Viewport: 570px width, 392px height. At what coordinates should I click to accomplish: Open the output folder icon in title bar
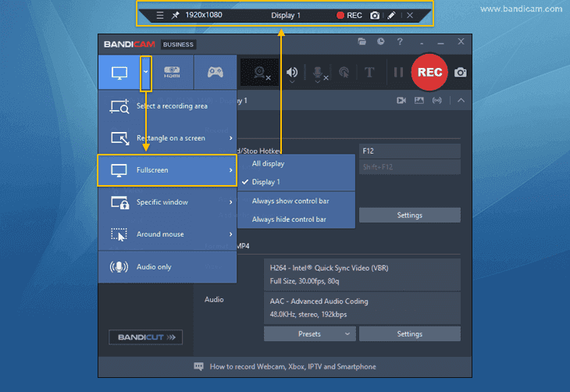(x=362, y=41)
